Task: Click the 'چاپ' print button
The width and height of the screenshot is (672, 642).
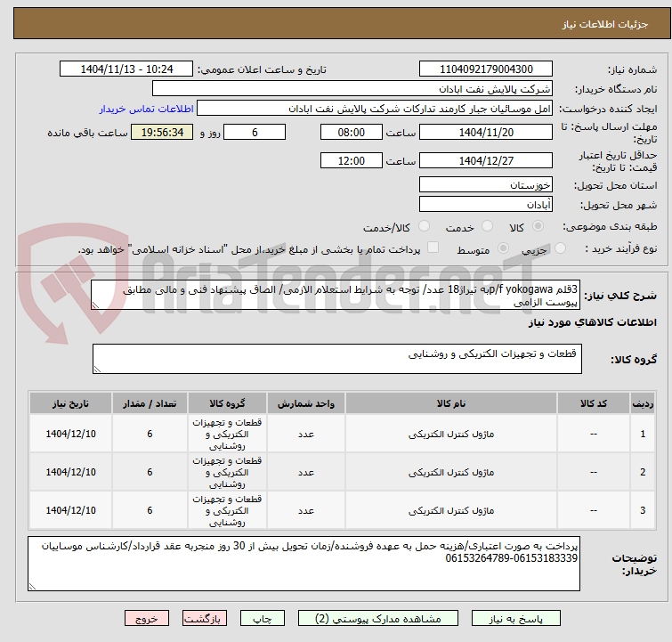Action: click(262, 619)
